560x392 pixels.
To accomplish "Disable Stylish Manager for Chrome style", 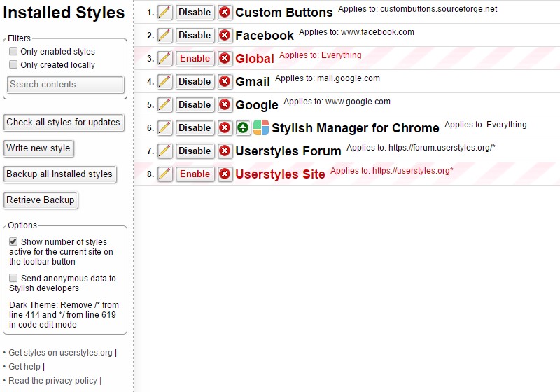I will tap(195, 128).
